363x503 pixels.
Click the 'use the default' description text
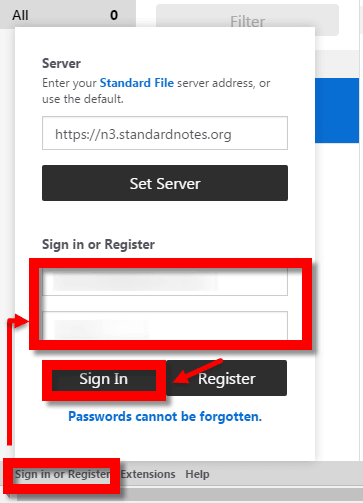[x=83, y=99]
